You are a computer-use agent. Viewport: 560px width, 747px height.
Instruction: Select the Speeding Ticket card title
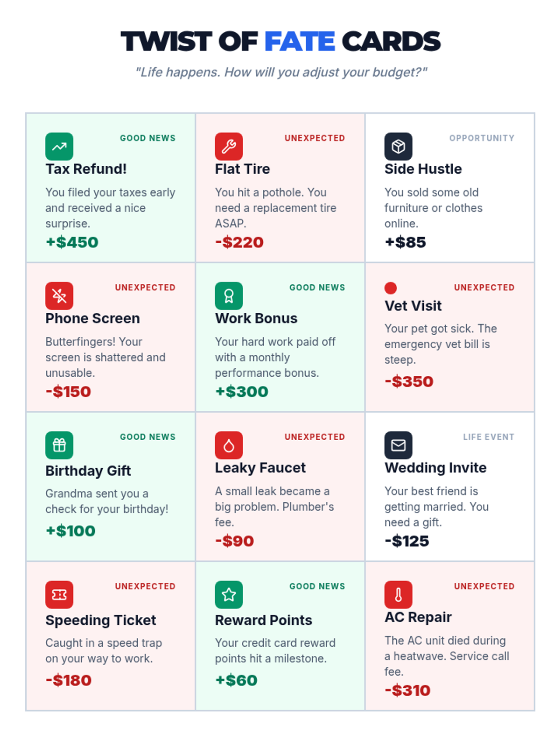pyautogui.click(x=101, y=620)
